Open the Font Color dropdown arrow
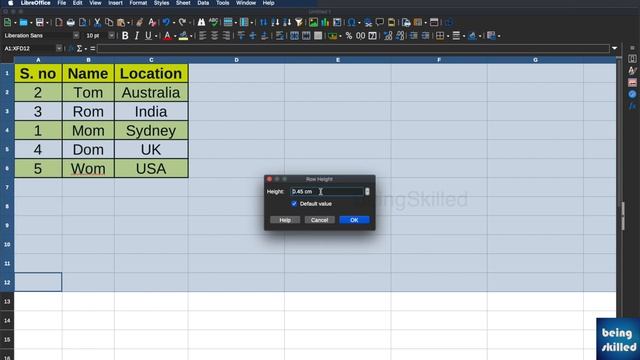 point(175,36)
